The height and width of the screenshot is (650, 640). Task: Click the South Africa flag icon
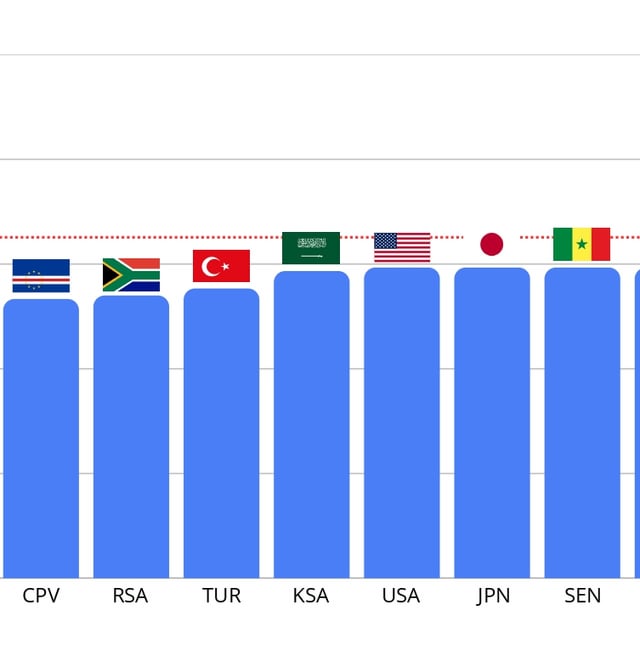tap(131, 275)
